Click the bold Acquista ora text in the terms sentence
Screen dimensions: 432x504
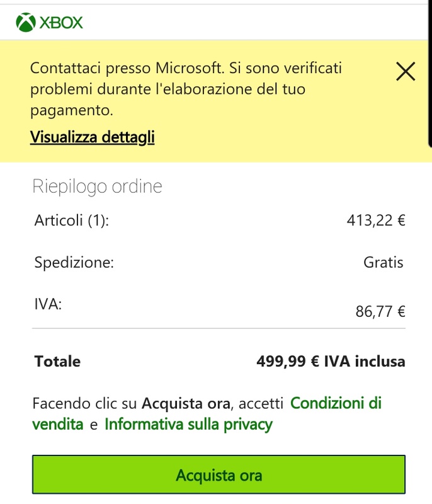pyautogui.click(x=186, y=403)
